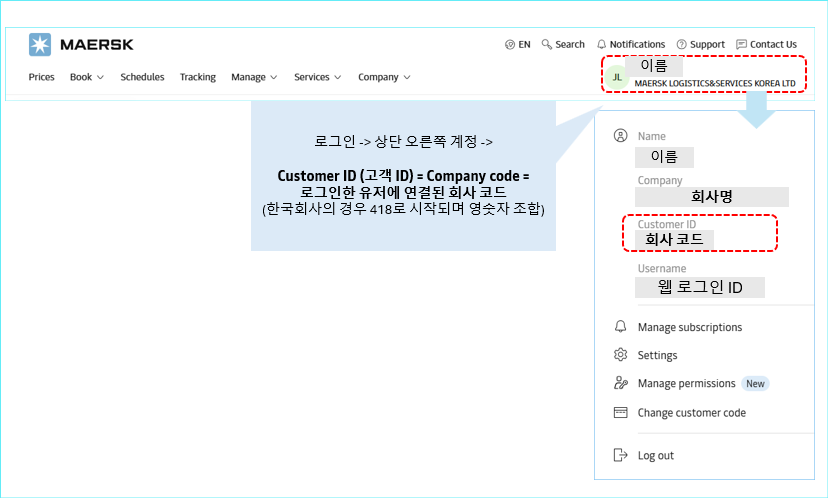Viewport: 828px width, 498px height.
Task: Open the Services dropdown menu
Action: click(318, 77)
